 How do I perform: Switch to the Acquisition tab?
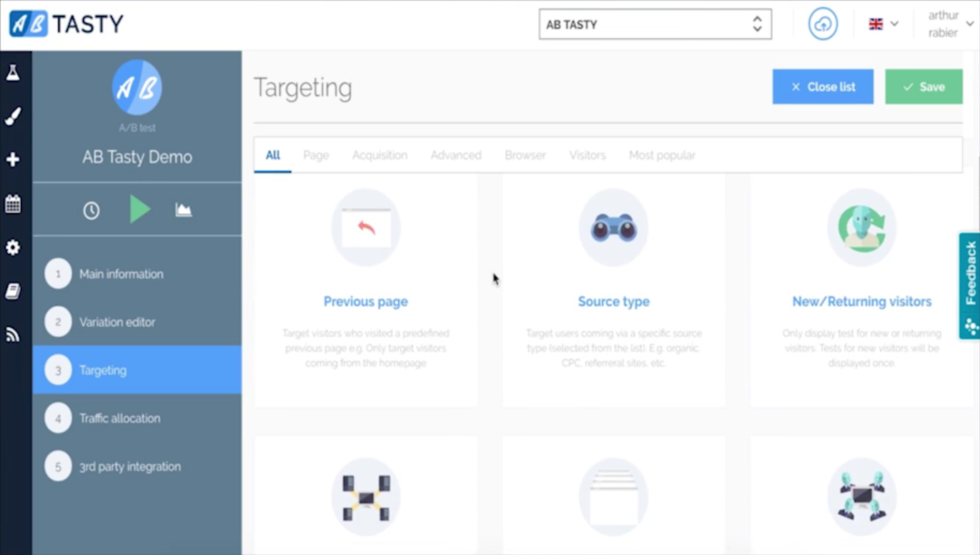380,155
